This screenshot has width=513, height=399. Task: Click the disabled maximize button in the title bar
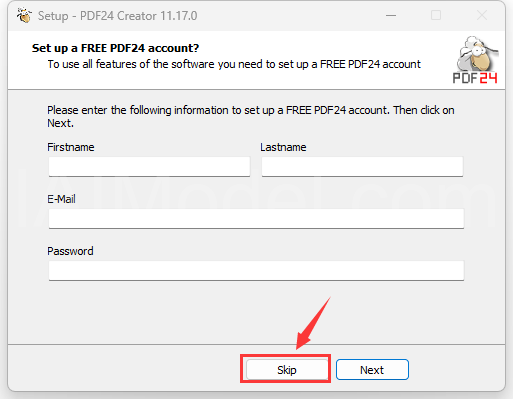click(436, 15)
